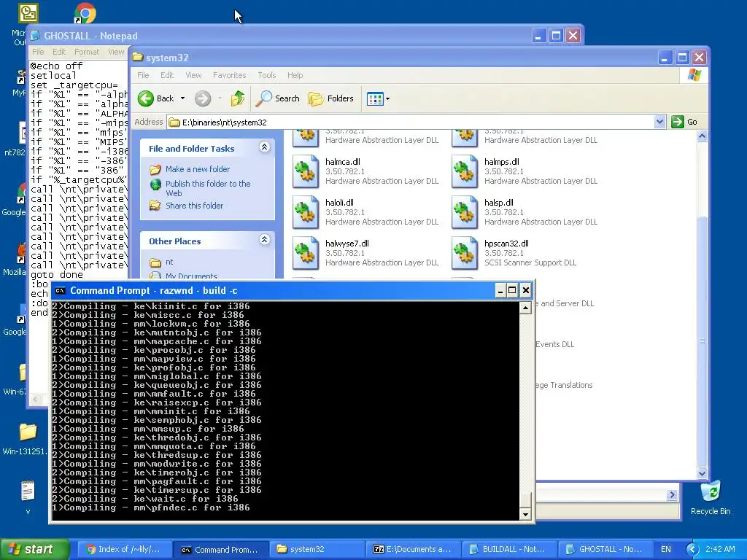Open the Views icon in Explorer toolbar
This screenshot has height=560, width=747.
(375, 98)
